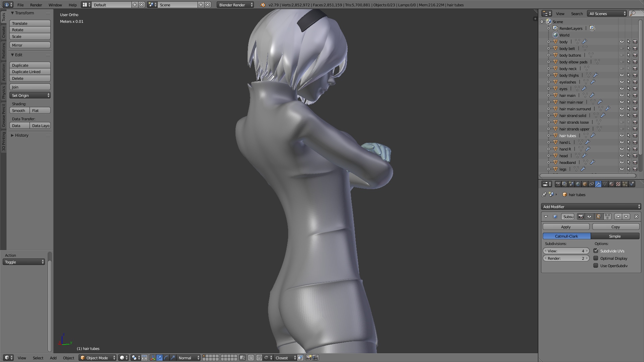The height and width of the screenshot is (362, 644).
Task: Move the Subsurf modifier up
Action: 618,217
